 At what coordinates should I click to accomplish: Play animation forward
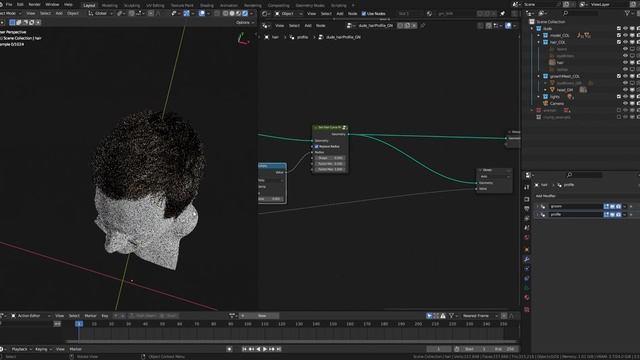click(265, 349)
